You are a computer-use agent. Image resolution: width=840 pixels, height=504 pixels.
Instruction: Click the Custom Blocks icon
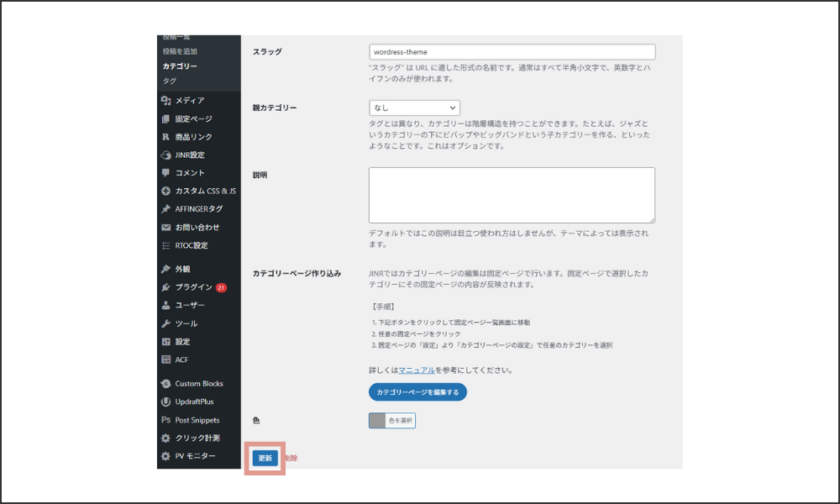point(165,384)
